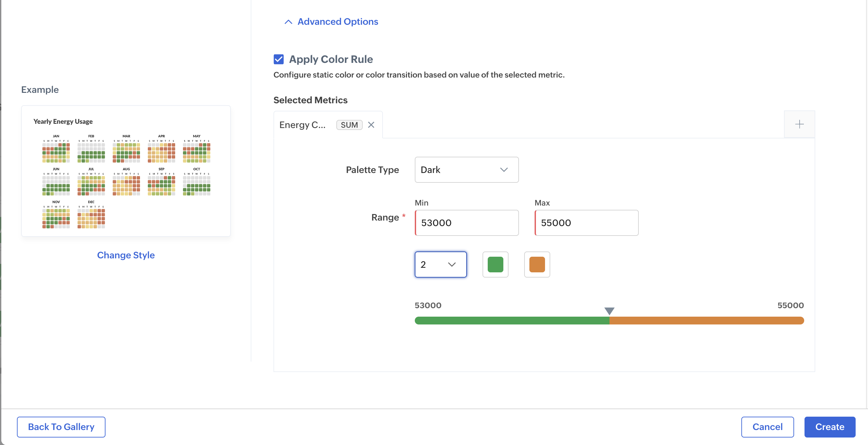Screen dimensions: 868x445
Task: Click the Change Style link
Action: point(126,255)
